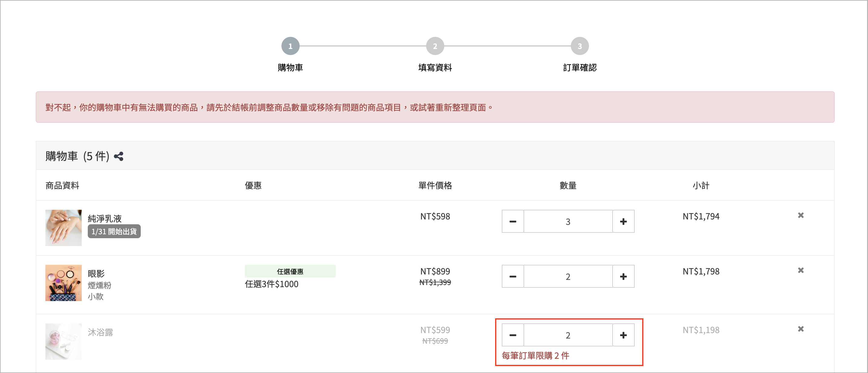Click the NT$1,794 subtotal
The width and height of the screenshot is (868, 373).
click(x=701, y=216)
